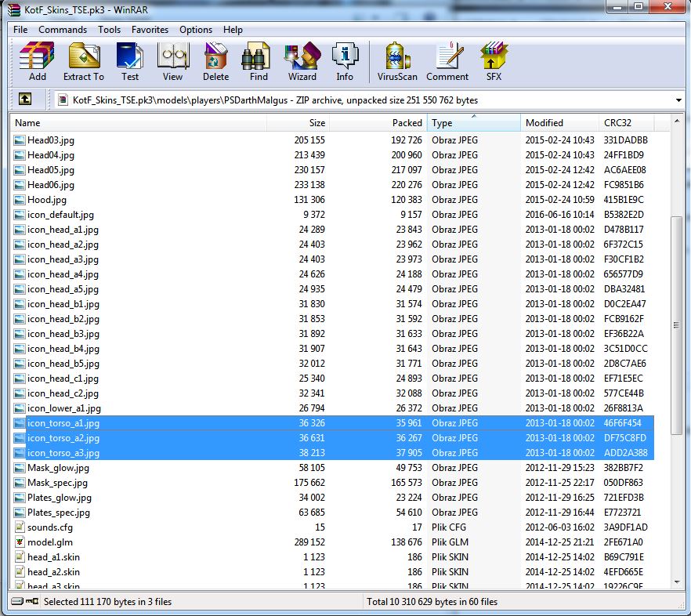Select file Head06.jpg

(332, 185)
